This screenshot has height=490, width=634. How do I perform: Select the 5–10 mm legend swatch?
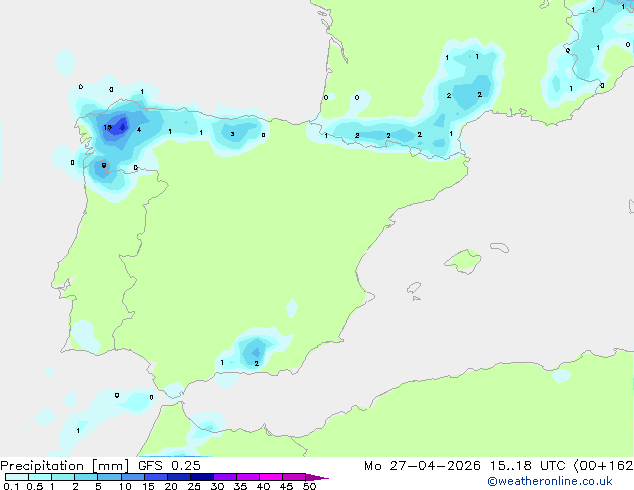click(109, 477)
